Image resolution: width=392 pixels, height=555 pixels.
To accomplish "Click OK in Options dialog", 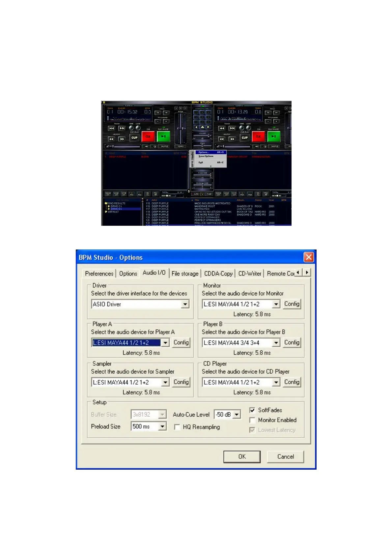I will [x=242, y=456].
